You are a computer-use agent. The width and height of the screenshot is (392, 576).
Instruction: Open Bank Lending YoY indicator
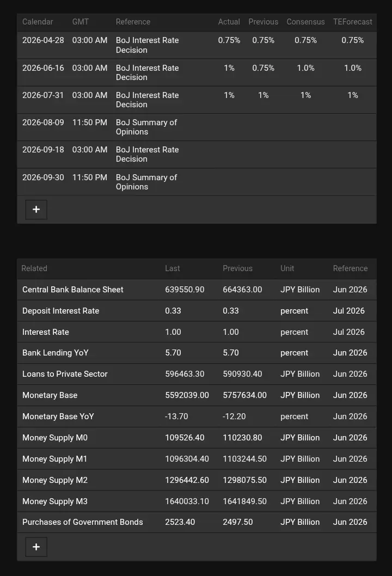[56, 353]
